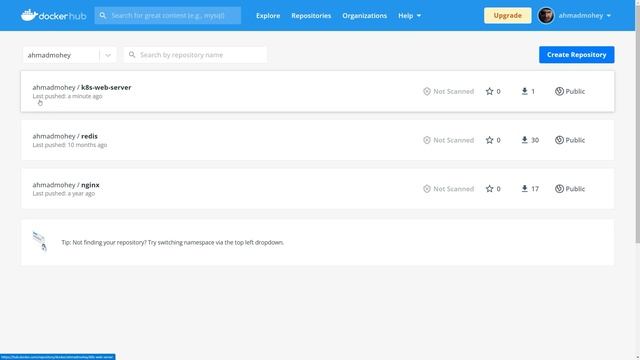Screen dimensions: 640x360
Task: Click 'Last pushed: a year ago' text
Action: pos(64,193)
